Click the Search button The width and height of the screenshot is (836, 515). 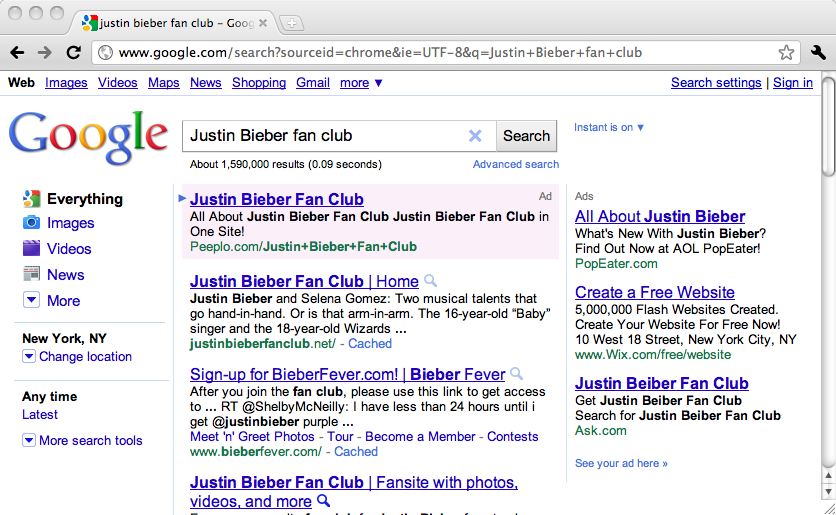click(526, 136)
